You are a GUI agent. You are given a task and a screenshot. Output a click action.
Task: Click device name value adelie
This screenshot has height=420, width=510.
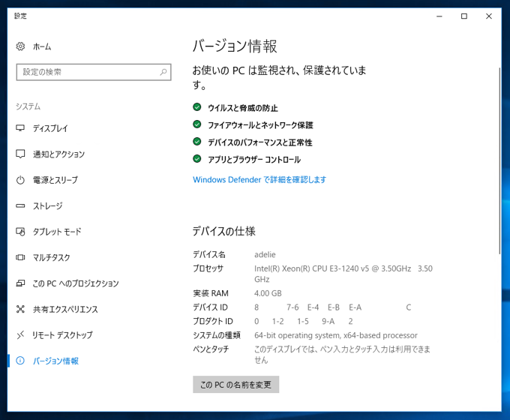click(265, 254)
